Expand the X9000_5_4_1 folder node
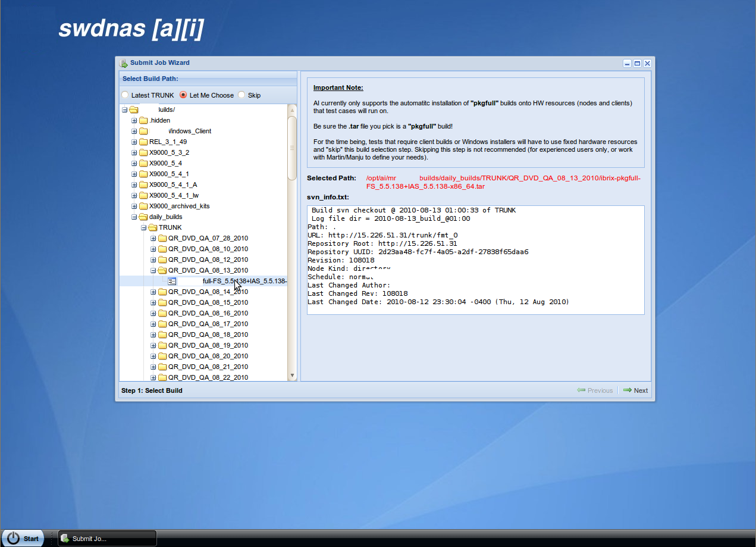756x547 pixels. coord(134,174)
